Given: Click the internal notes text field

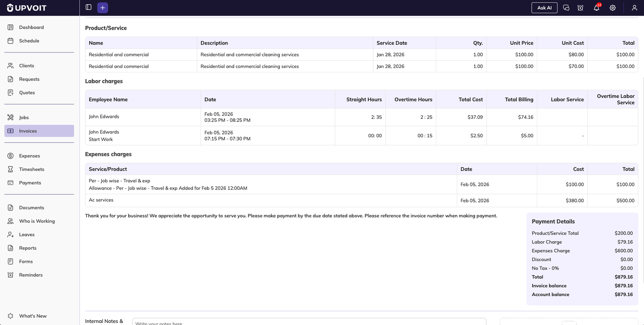Looking at the screenshot, I should coord(309,322).
